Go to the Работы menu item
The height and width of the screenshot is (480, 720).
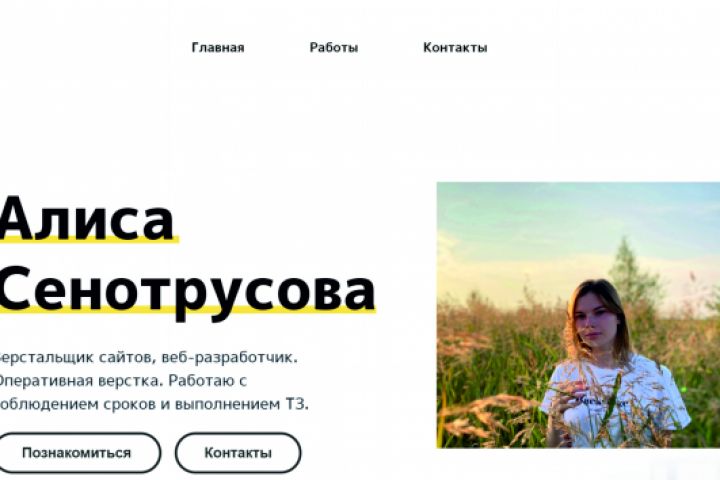click(334, 48)
